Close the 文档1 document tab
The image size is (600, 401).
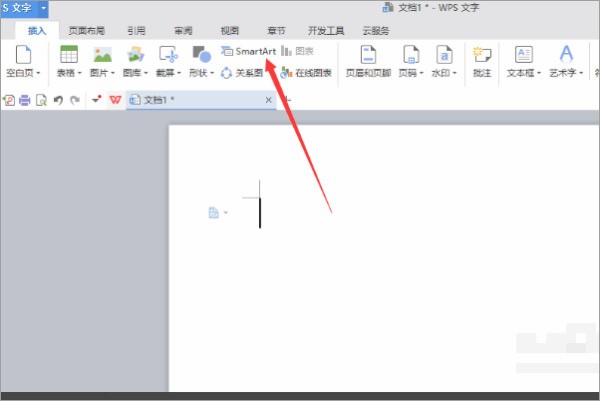tap(268, 100)
